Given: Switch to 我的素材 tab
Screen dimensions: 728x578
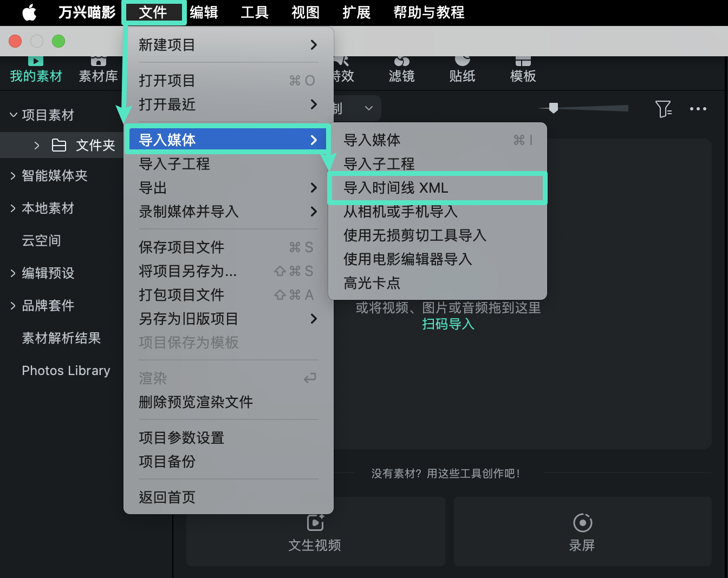Looking at the screenshot, I should coord(36,69).
